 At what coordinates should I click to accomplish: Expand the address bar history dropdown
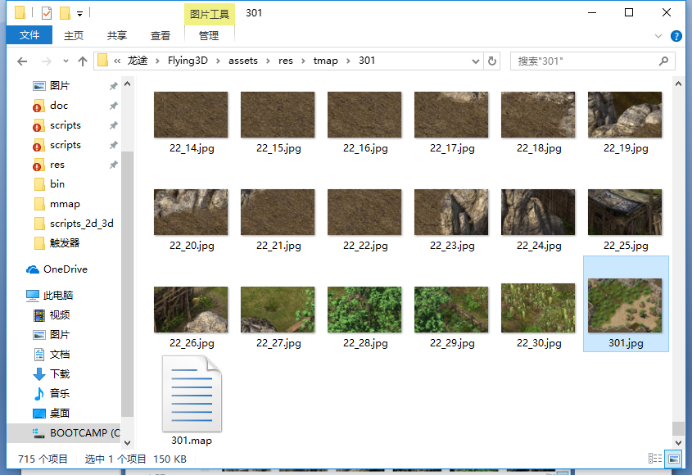tap(476, 61)
